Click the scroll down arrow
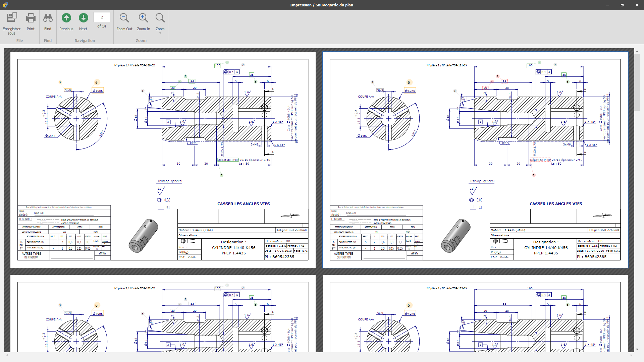 (637, 350)
